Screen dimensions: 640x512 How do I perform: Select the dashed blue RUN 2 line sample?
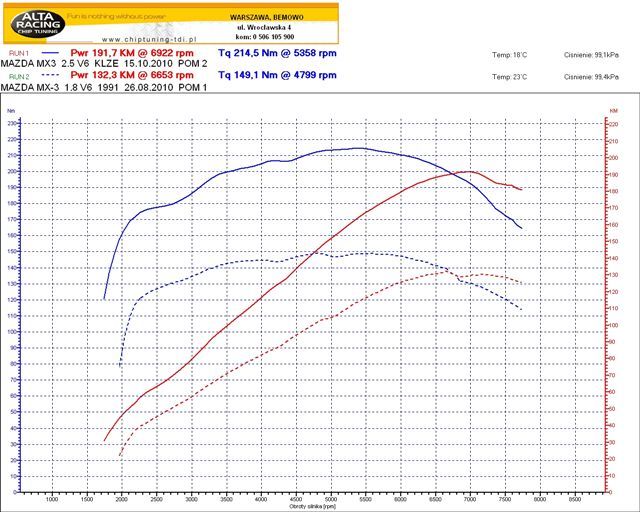pos(50,76)
